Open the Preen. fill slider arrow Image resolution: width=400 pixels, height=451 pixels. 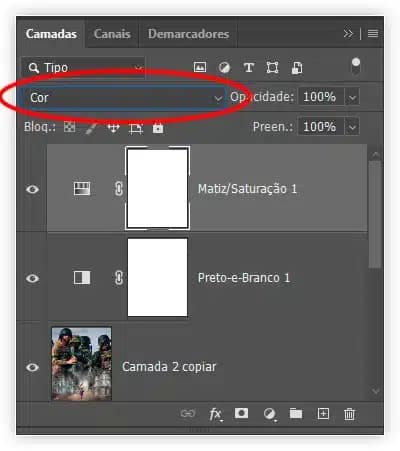[x=352, y=127]
